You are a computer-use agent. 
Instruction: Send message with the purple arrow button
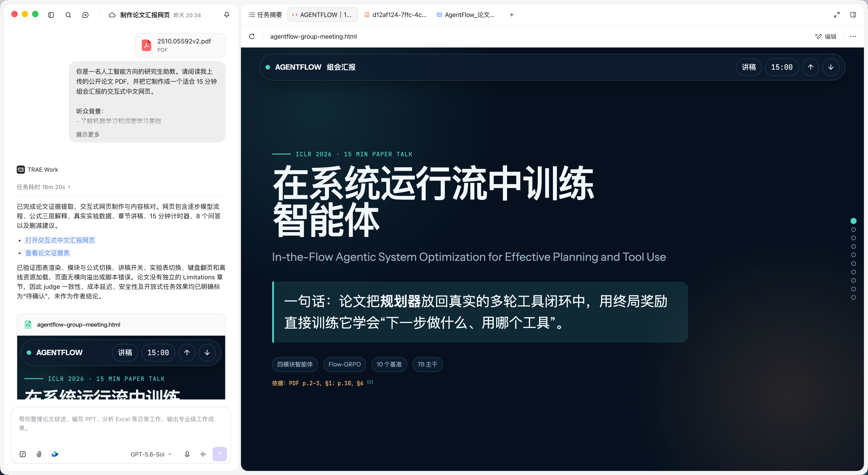[x=219, y=454]
